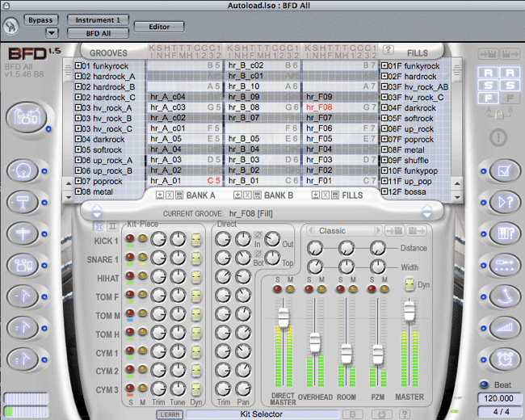The image size is (525, 420).
Task: Solo the KICK 1 kit piece
Action: (x=130, y=238)
